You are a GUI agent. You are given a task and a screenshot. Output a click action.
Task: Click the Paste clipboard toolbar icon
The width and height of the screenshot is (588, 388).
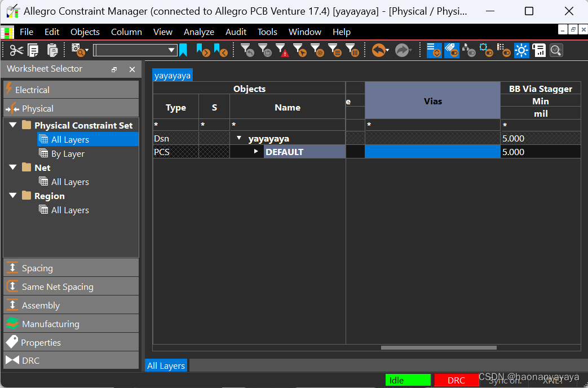pos(52,50)
